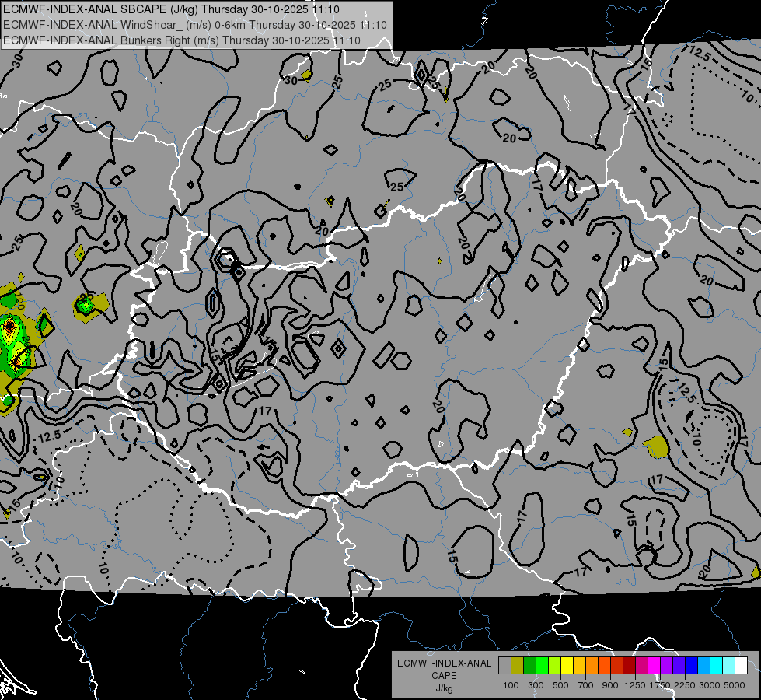Click the 700 legend value label
The image size is (761, 700).
click(x=585, y=685)
